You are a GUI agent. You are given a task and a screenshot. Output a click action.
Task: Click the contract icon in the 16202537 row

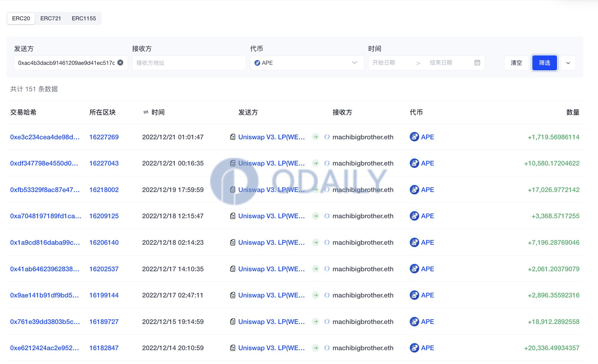[232, 269]
